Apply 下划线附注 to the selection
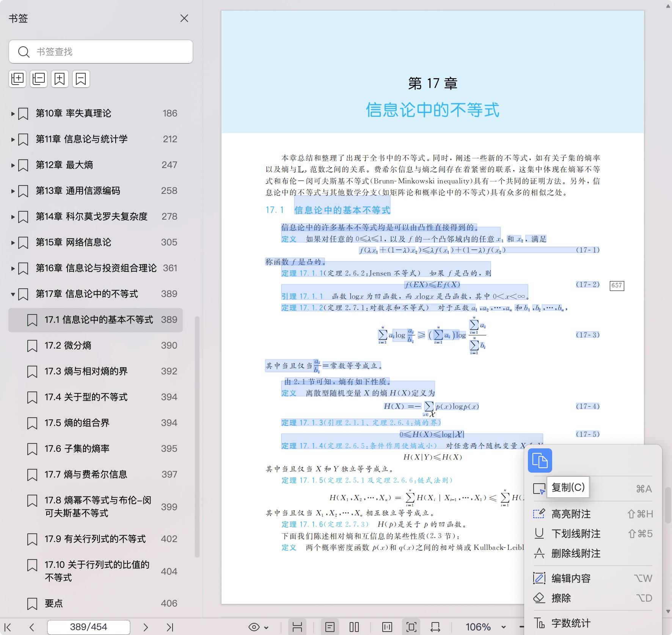The width and height of the screenshot is (672, 635). tap(576, 534)
